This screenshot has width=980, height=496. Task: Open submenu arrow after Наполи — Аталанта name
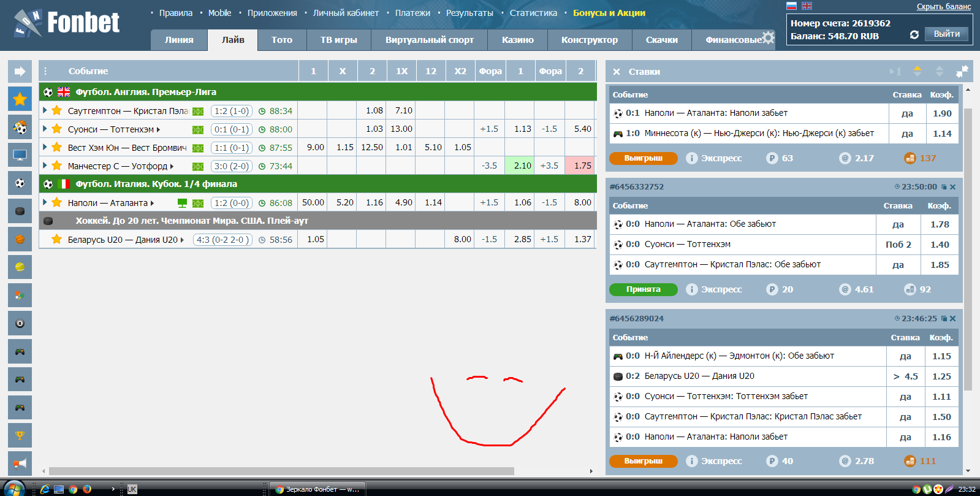tap(152, 203)
